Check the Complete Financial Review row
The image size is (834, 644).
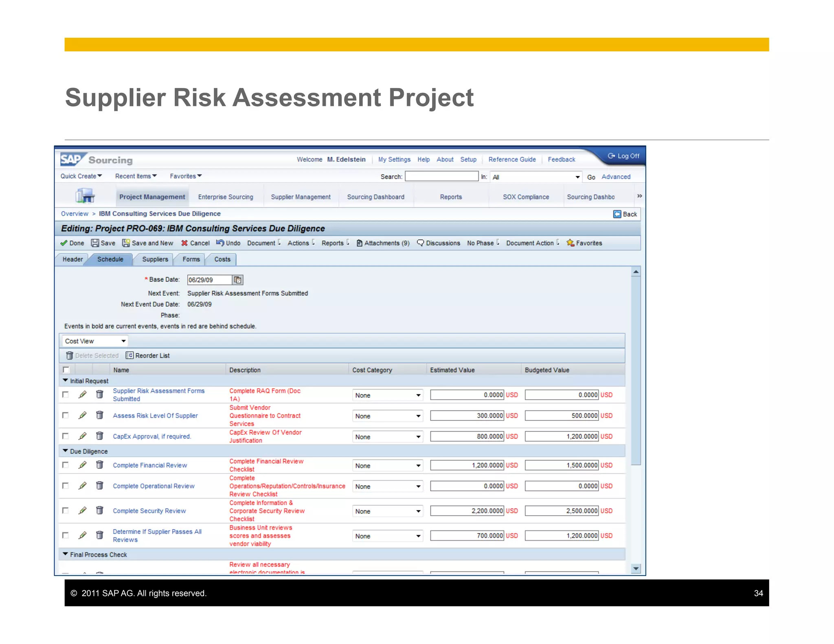tap(65, 465)
